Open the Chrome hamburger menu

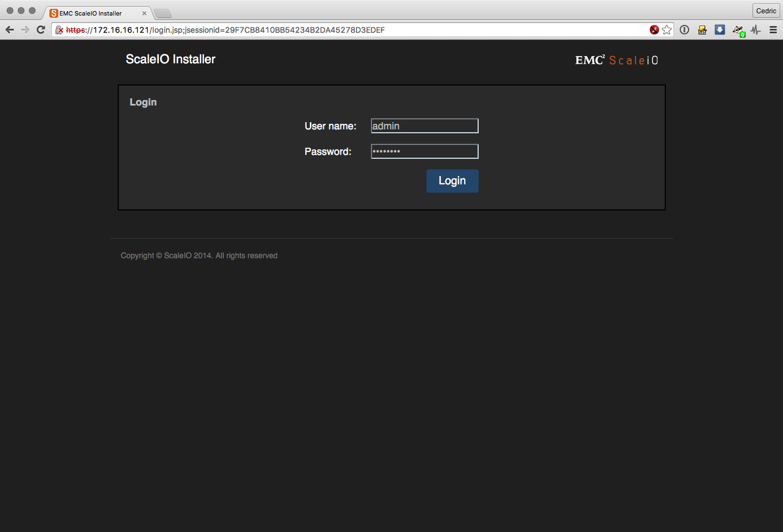773,30
